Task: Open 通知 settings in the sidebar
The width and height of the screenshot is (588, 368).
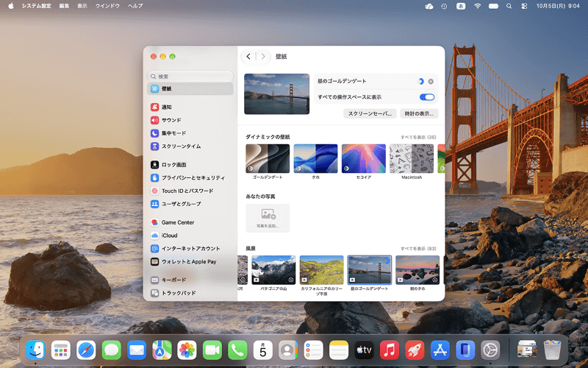Action: [190, 107]
